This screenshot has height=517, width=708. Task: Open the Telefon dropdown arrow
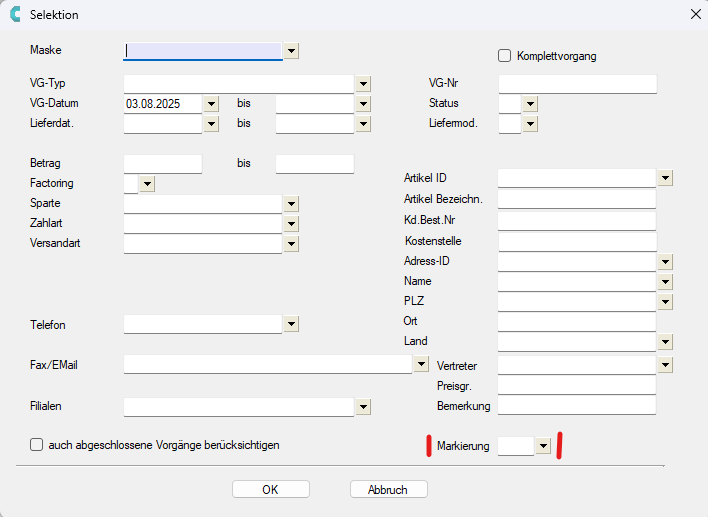[x=292, y=324]
